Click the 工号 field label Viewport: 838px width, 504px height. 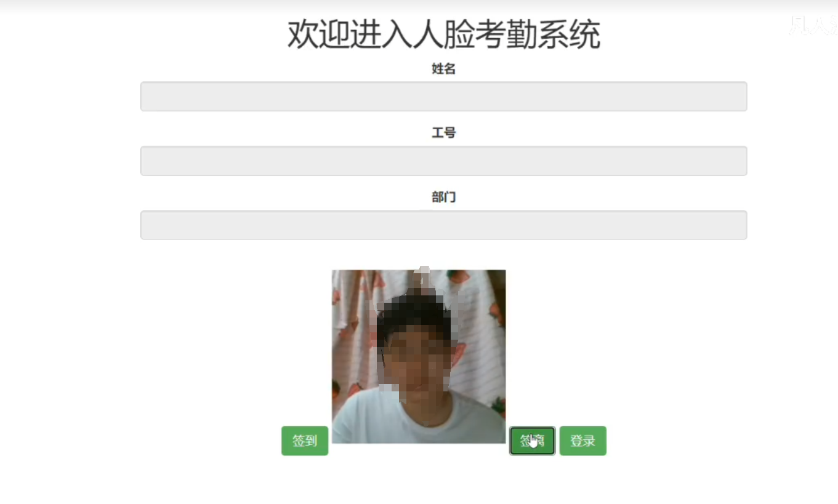click(443, 133)
